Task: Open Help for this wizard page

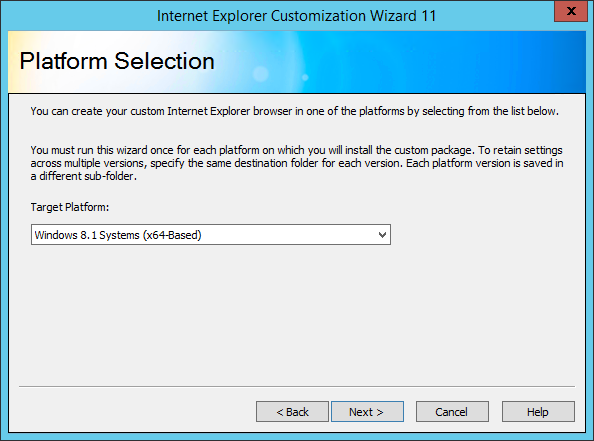Action: click(x=538, y=411)
